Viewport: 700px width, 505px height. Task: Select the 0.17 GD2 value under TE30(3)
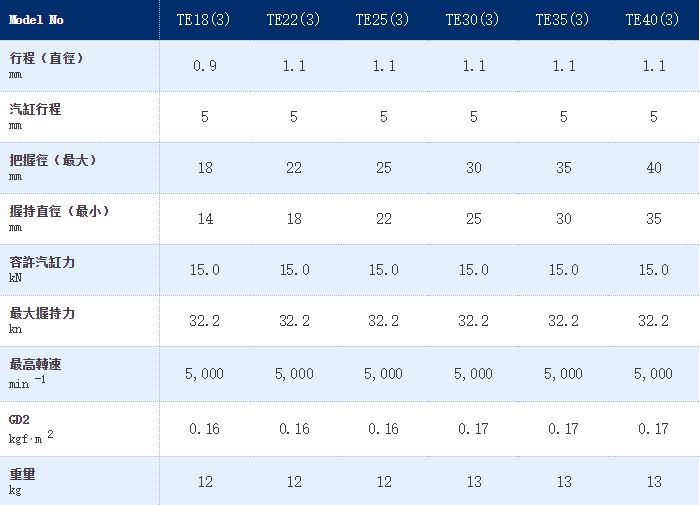click(x=473, y=429)
